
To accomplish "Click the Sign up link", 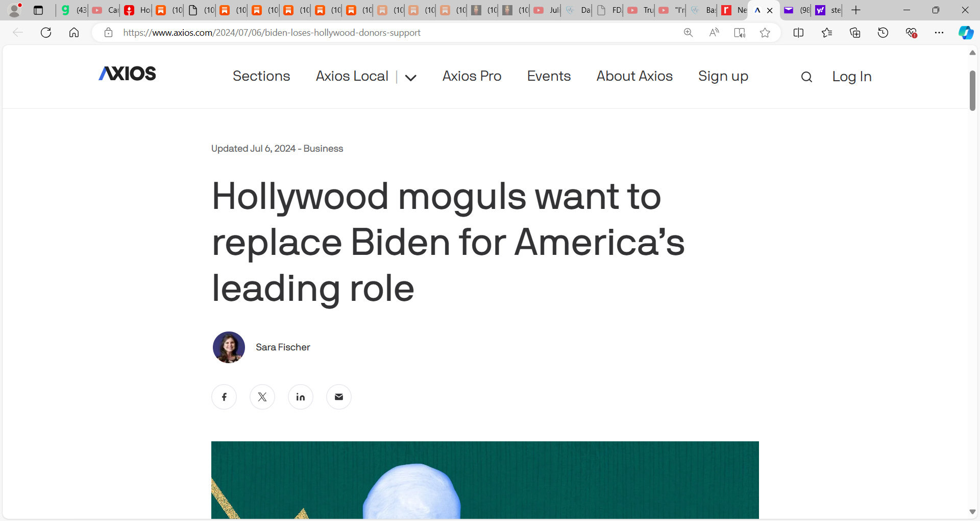I will 723,77.
